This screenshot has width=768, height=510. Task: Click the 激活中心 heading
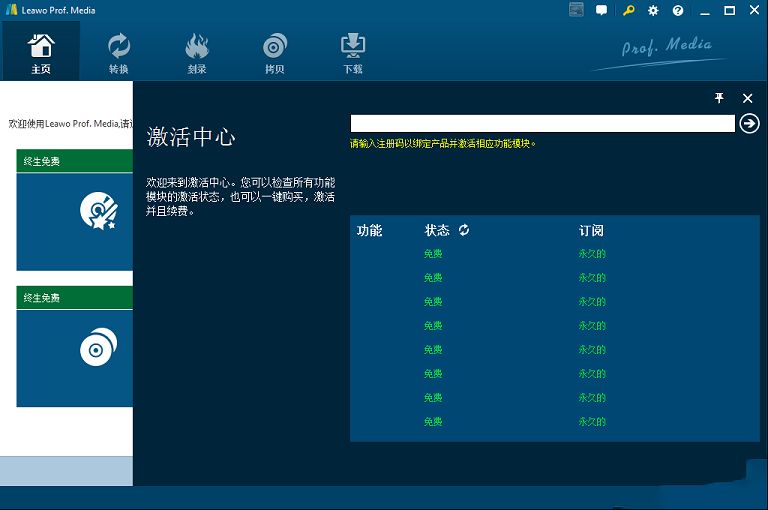(x=191, y=136)
